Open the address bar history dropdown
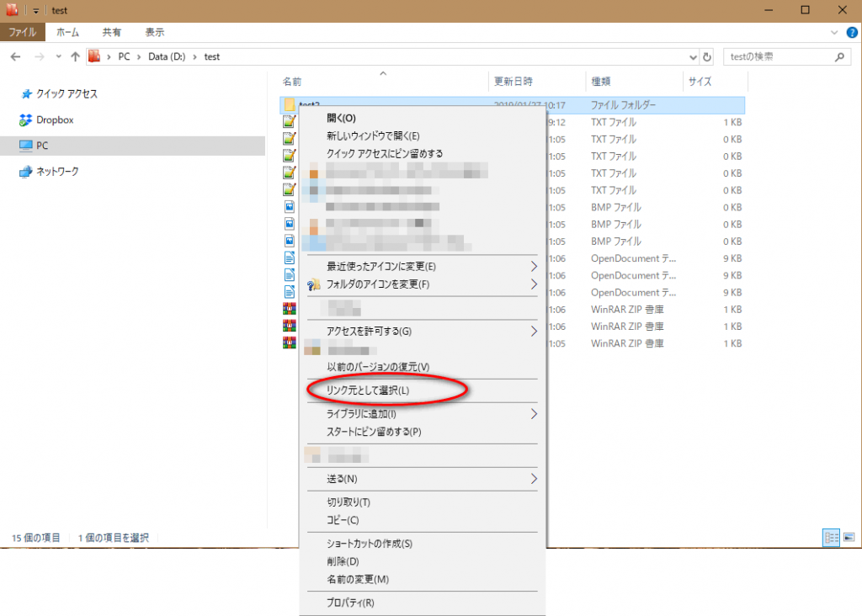 click(x=692, y=57)
